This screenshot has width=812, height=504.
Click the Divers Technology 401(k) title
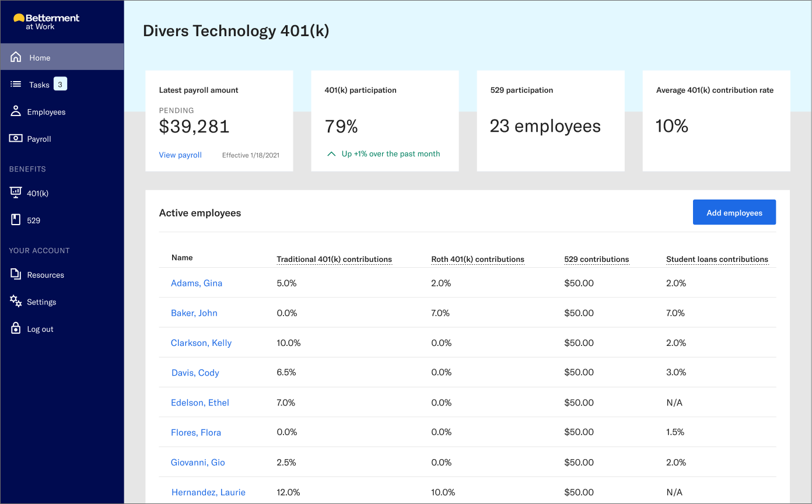click(236, 31)
